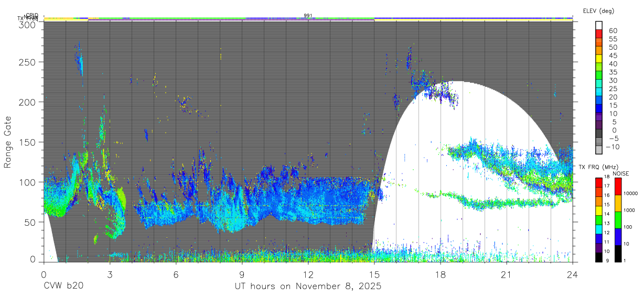Click the y-axis tick label '300'
This screenshot has height=297, width=644.
point(27,25)
